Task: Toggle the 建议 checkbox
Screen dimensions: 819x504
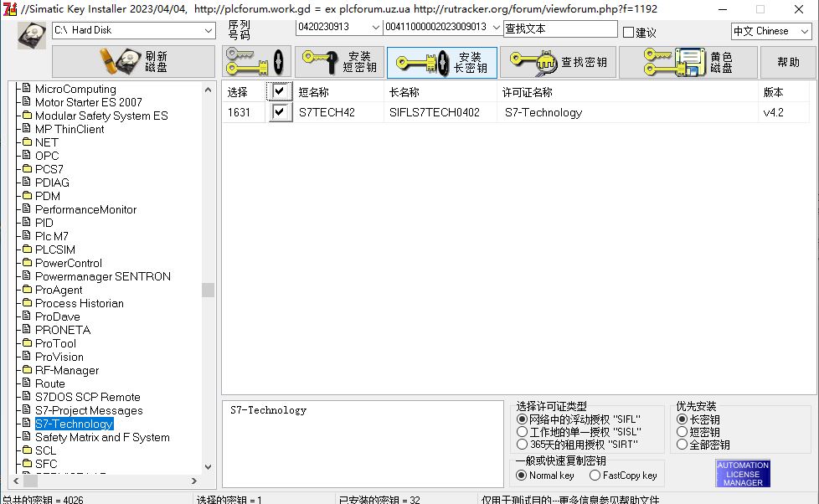Action: 628,33
